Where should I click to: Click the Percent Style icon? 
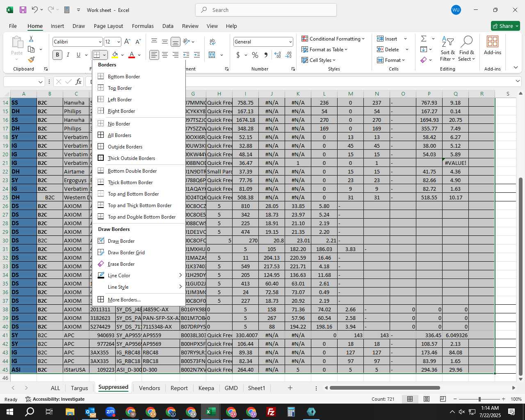pos(255,55)
